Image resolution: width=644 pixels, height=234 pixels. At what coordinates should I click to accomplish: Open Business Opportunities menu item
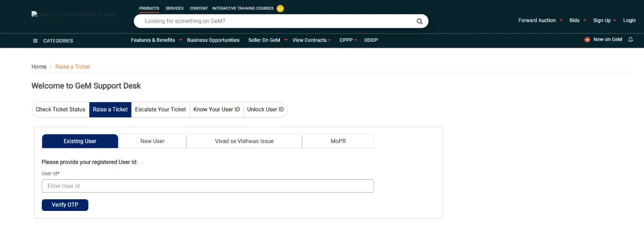coord(213,40)
